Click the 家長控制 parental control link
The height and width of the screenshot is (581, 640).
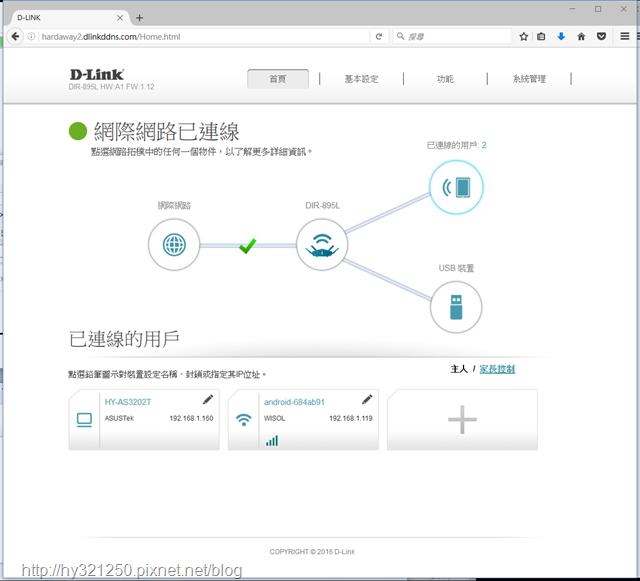tap(497, 369)
